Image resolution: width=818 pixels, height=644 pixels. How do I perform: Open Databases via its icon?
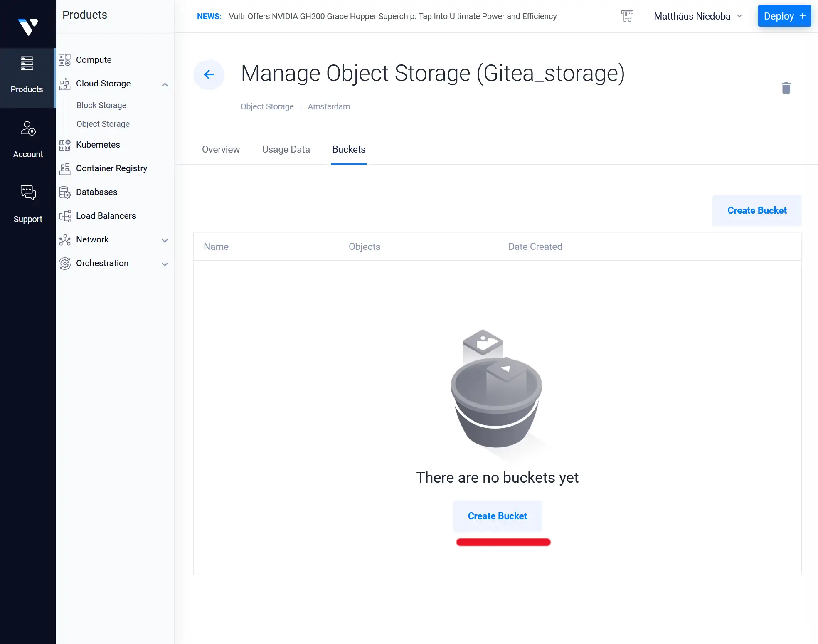pyautogui.click(x=65, y=192)
